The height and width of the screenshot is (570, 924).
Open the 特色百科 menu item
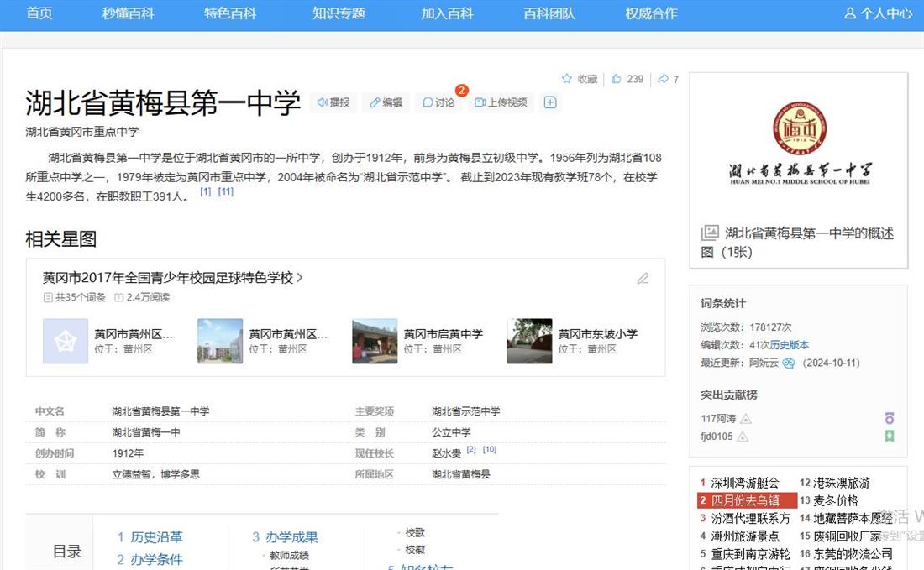[230, 13]
